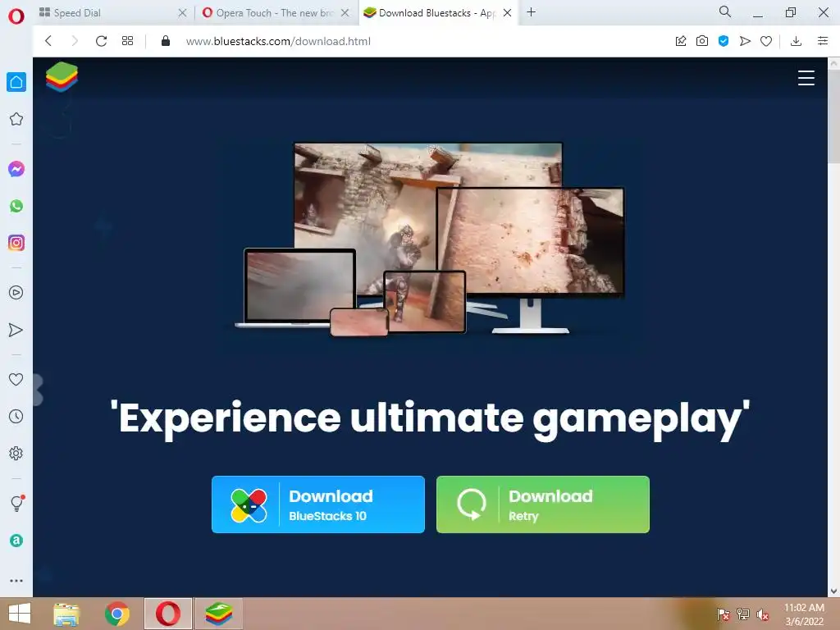
Task: Open File Explorer from the taskbar
Action: coord(66,614)
